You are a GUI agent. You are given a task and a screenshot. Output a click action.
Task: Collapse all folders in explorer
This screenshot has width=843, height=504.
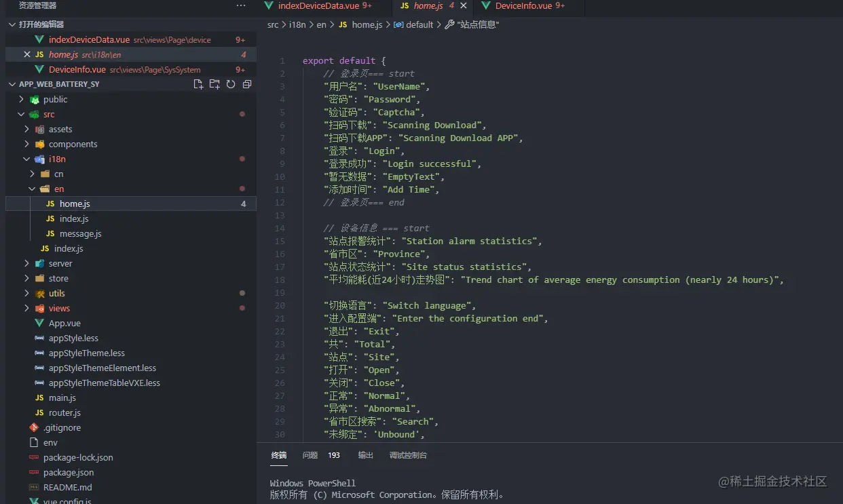pos(247,84)
